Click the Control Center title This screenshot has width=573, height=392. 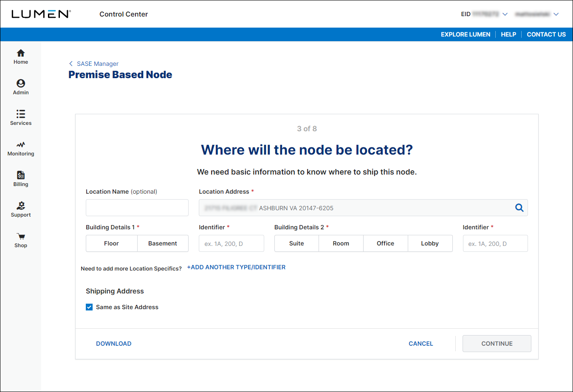tap(124, 14)
